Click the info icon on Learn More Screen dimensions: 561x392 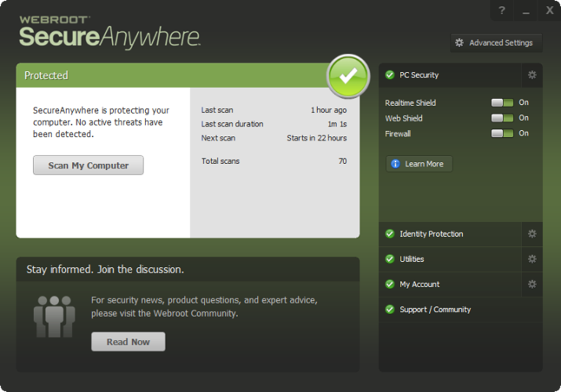pyautogui.click(x=395, y=164)
